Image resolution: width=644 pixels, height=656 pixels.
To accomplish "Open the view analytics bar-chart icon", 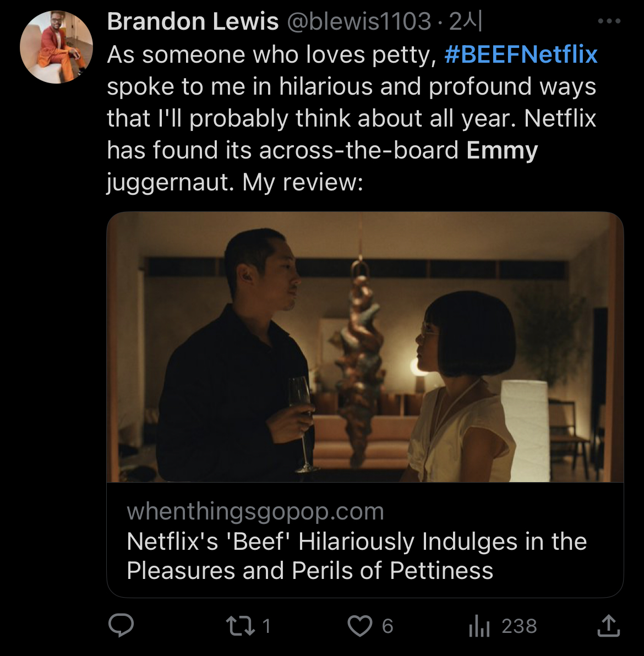I will [x=479, y=626].
